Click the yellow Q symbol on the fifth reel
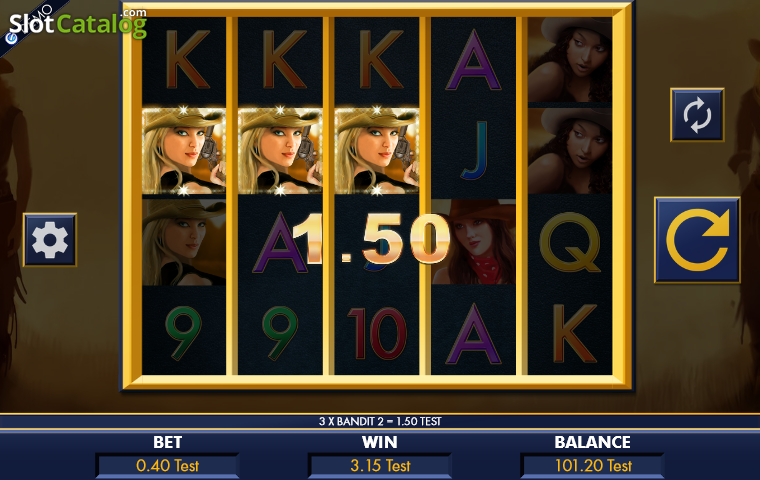Screen dimensions: 760x480 [x=570, y=242]
